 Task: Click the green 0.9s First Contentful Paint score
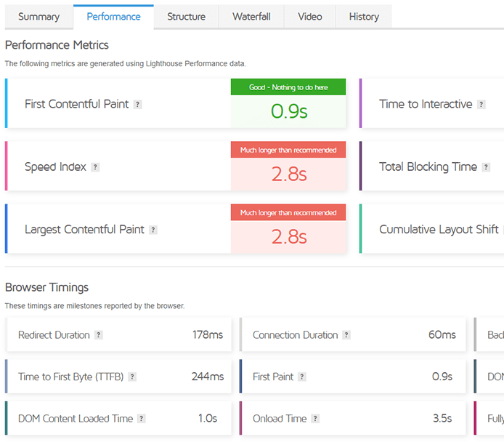coord(288,111)
